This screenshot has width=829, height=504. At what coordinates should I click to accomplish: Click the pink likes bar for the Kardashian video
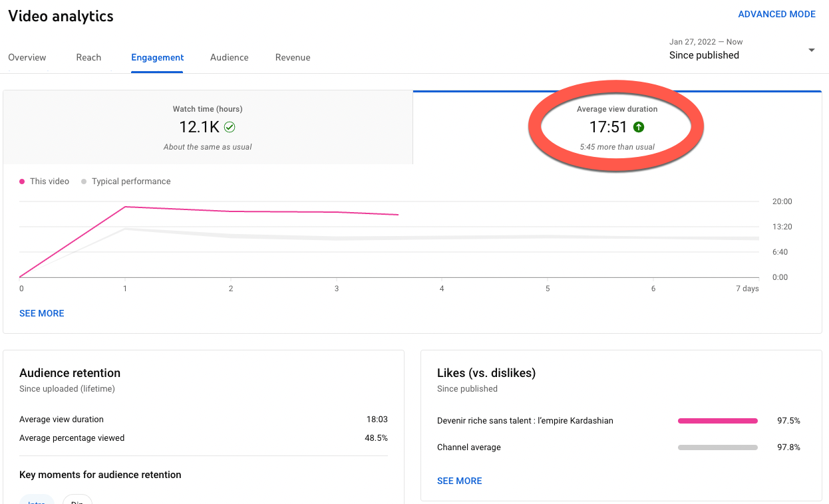tap(717, 421)
